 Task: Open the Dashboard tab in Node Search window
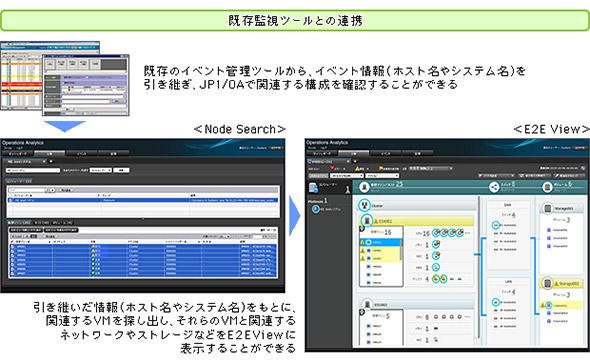[x=18, y=154]
